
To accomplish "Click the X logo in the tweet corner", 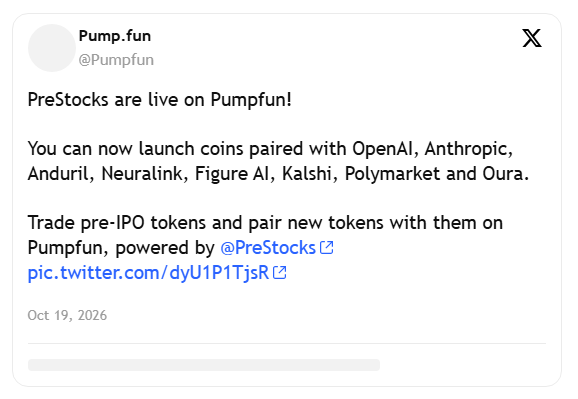I will pos(532,38).
